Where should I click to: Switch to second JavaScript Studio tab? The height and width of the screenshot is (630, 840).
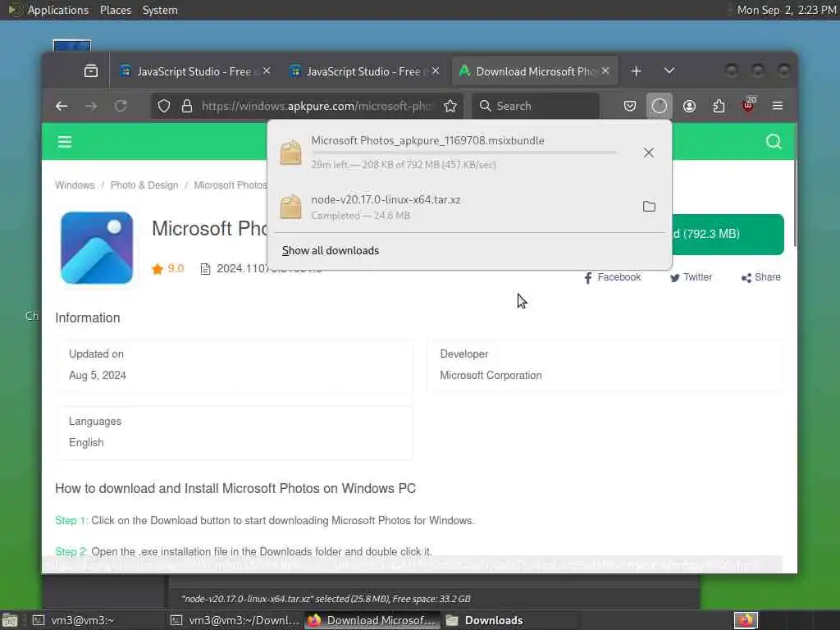click(x=363, y=71)
